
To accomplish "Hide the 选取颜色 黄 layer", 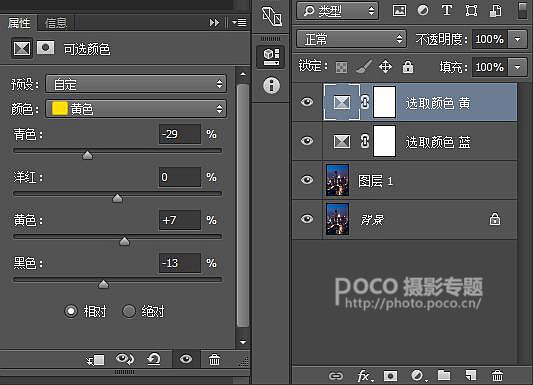I will point(307,102).
